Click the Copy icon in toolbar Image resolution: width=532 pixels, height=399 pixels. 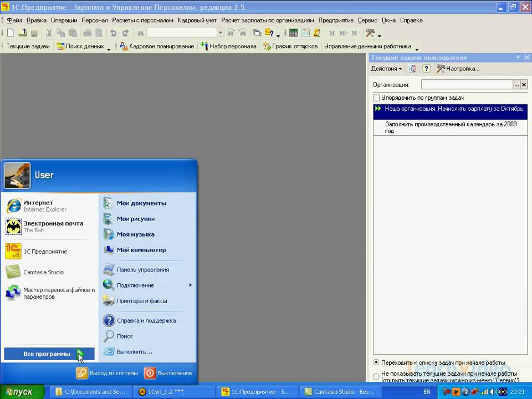click(61, 33)
